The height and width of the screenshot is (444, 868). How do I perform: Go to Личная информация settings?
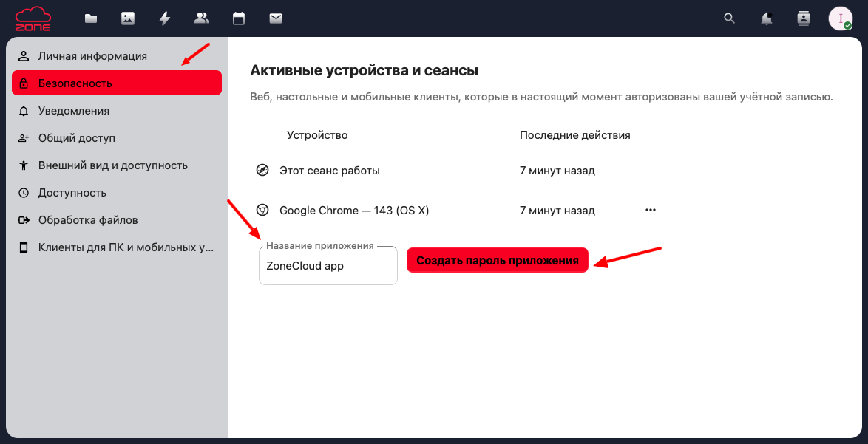point(92,56)
